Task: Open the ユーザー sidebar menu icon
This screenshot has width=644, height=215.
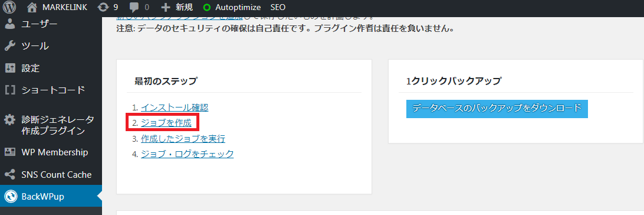Action: (x=10, y=24)
